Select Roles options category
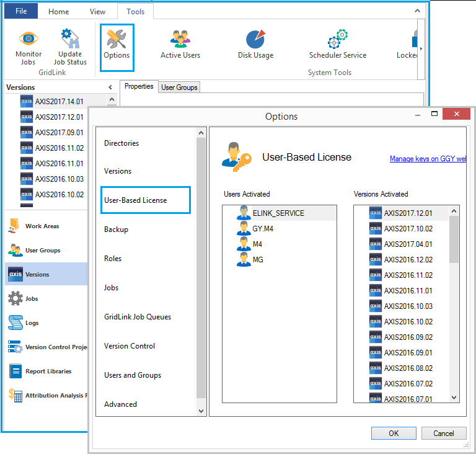This screenshot has width=476, height=454. (113, 258)
